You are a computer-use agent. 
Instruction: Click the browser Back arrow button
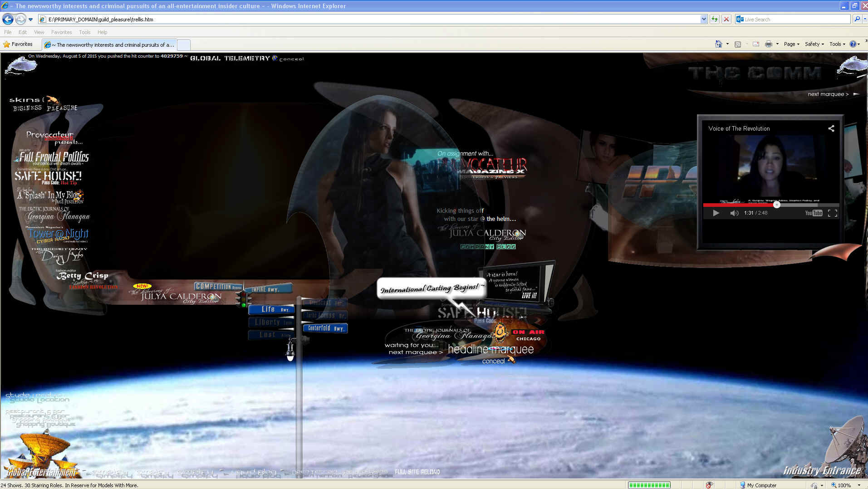pos(8,19)
